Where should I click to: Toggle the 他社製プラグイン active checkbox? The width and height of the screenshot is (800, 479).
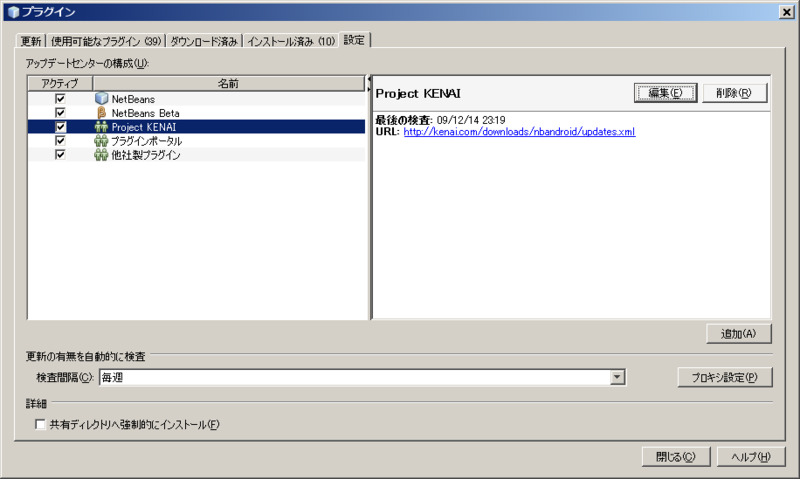pos(60,155)
